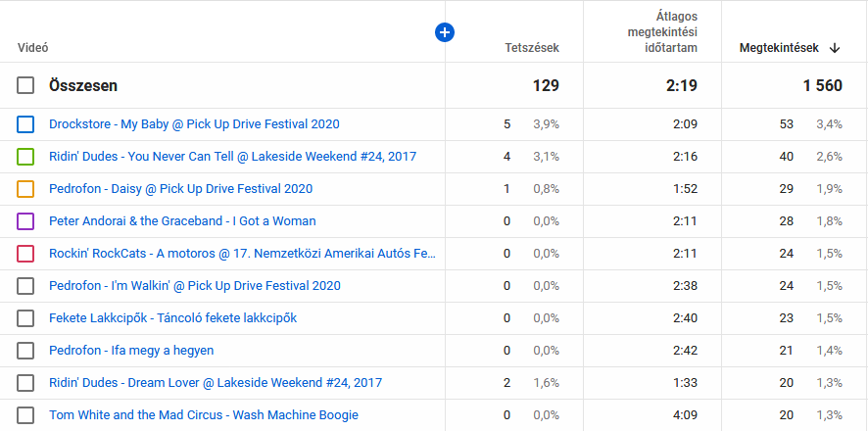Open Drockstore - My Baby video link

[x=194, y=124]
